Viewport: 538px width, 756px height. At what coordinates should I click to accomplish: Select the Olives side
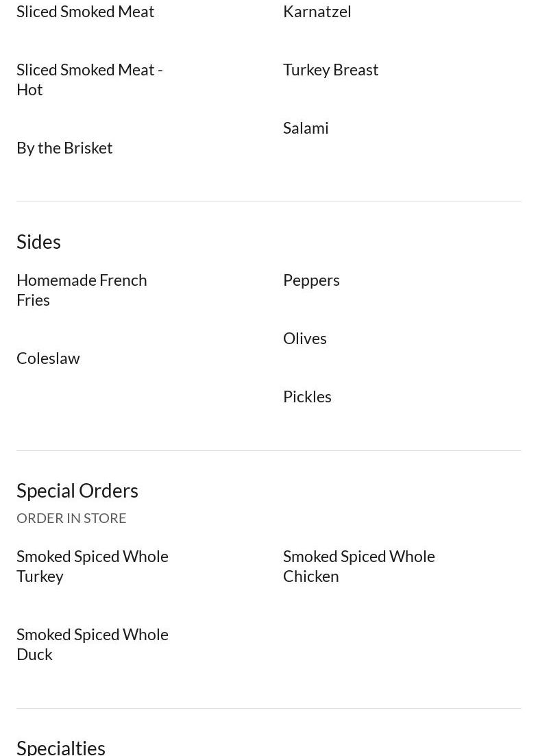[x=305, y=339]
